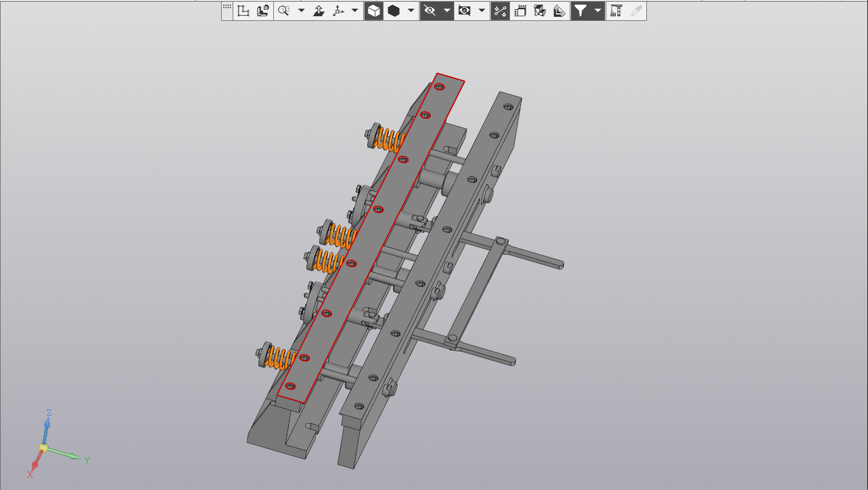The image size is (868, 490).
Task: Toggle the shaded hexagon display mode
Action: pyautogui.click(x=394, y=10)
